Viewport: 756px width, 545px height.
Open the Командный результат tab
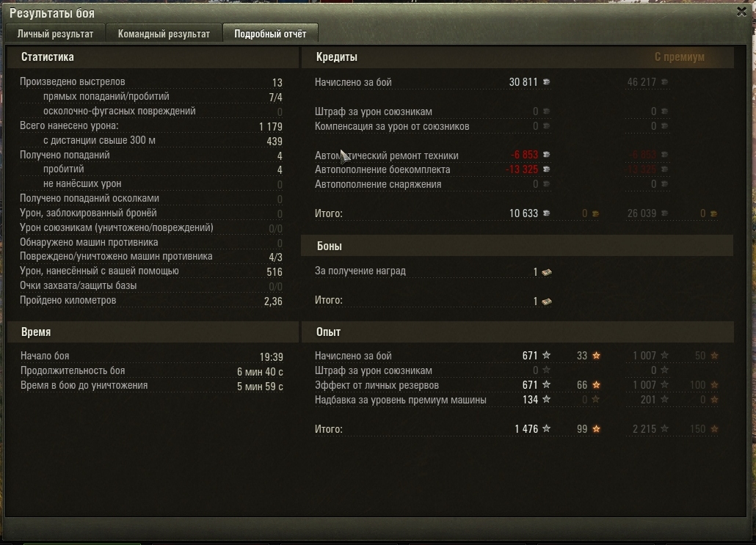tap(164, 34)
